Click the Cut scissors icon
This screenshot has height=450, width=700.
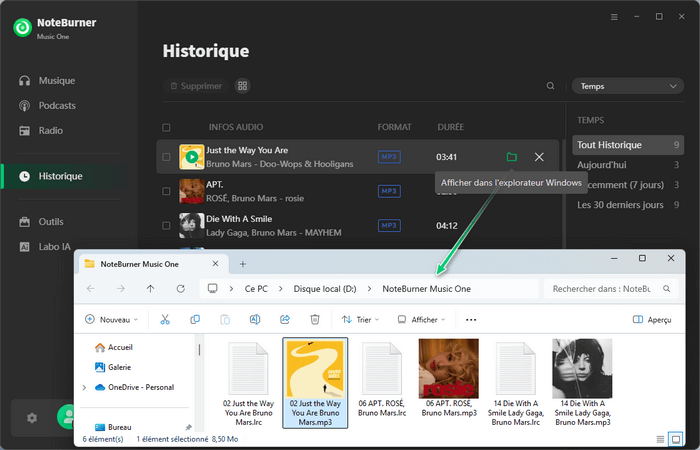[165, 320]
